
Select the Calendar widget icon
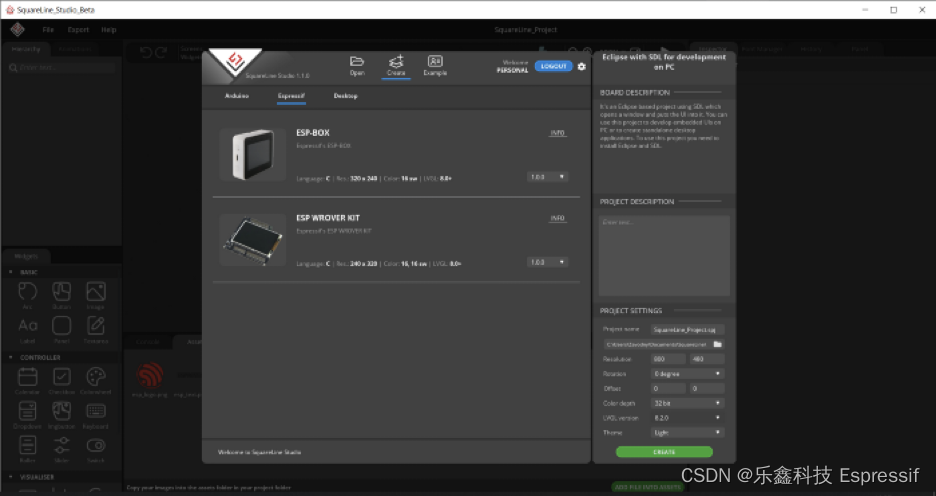pos(27,377)
